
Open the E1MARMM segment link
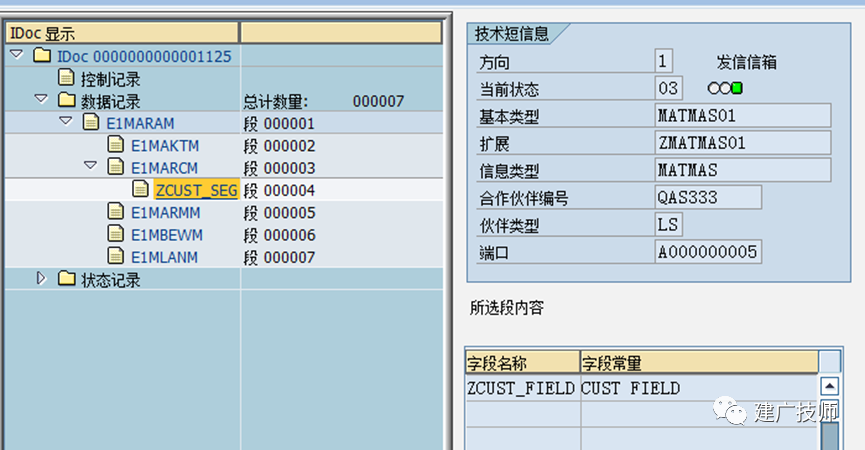pyautogui.click(x=165, y=213)
